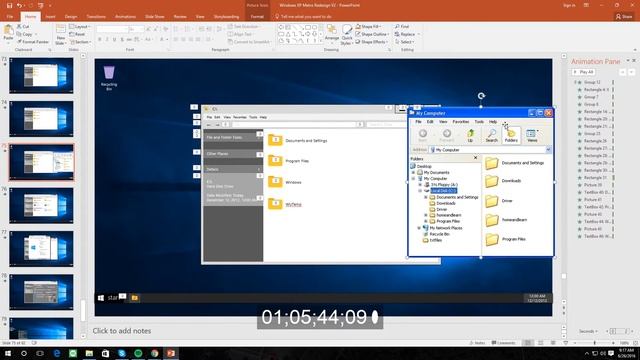640x360 pixels.
Task: Click Play All in Animation Pane
Action: pyautogui.click(x=584, y=72)
